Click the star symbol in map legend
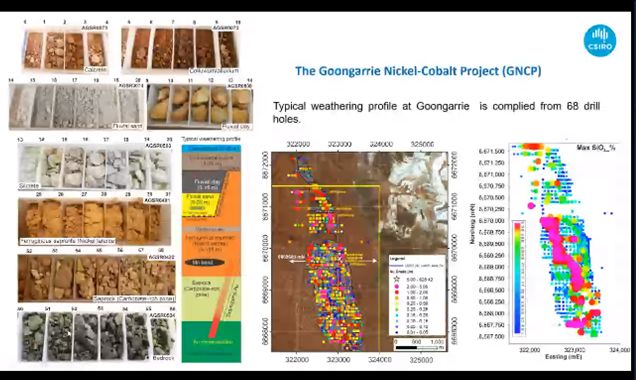 pyautogui.click(x=397, y=279)
